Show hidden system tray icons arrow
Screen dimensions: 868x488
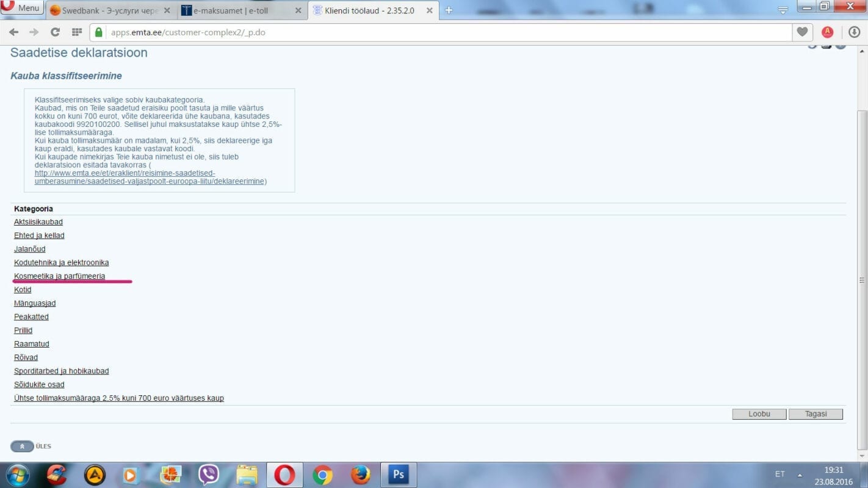(800, 475)
